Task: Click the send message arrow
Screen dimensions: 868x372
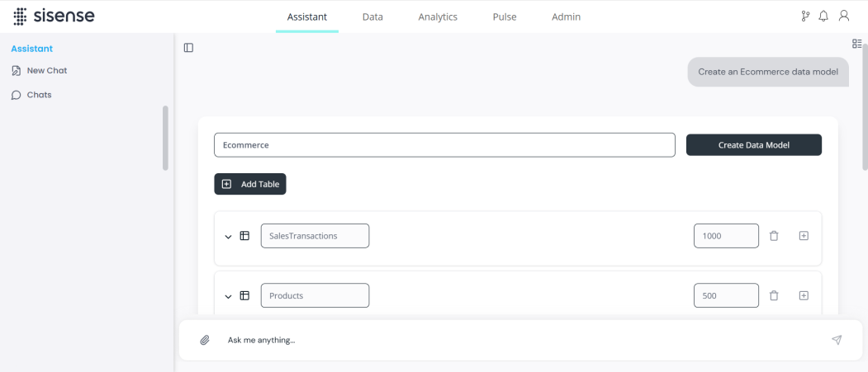Action: pyautogui.click(x=837, y=340)
